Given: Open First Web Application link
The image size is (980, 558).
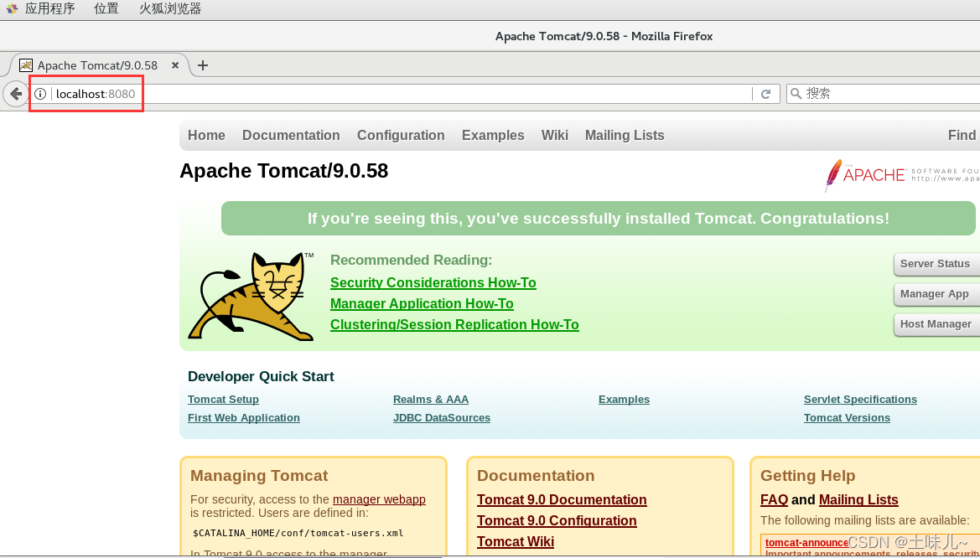Looking at the screenshot, I should [244, 417].
